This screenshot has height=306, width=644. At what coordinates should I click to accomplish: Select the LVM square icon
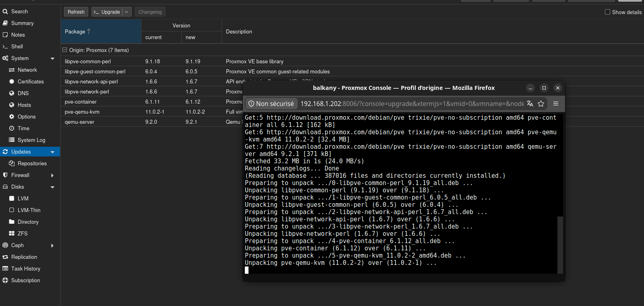point(12,199)
